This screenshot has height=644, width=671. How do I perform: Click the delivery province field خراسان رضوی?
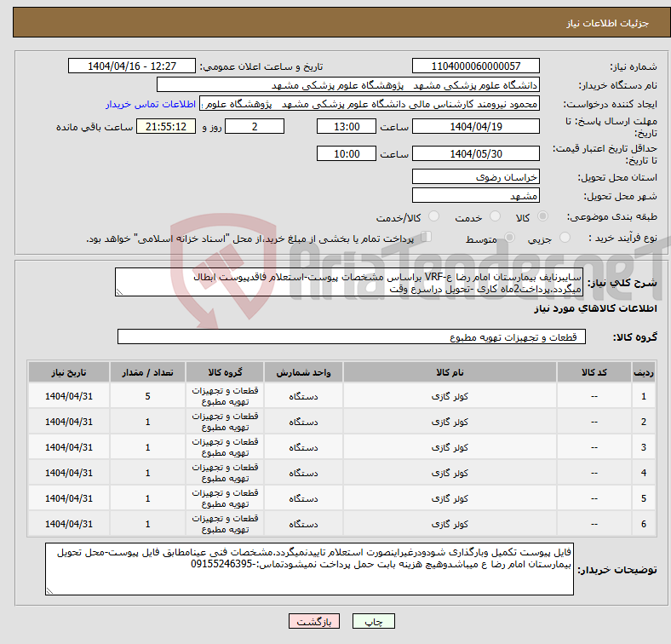(475, 176)
